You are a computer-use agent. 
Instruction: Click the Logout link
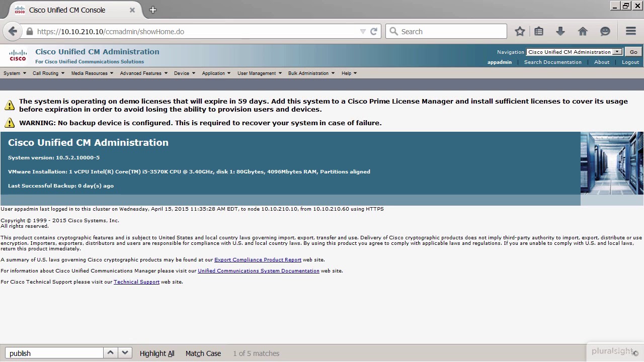coord(630,62)
